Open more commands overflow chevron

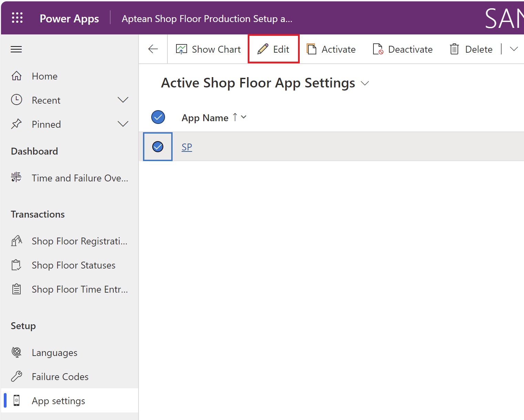pyautogui.click(x=514, y=49)
